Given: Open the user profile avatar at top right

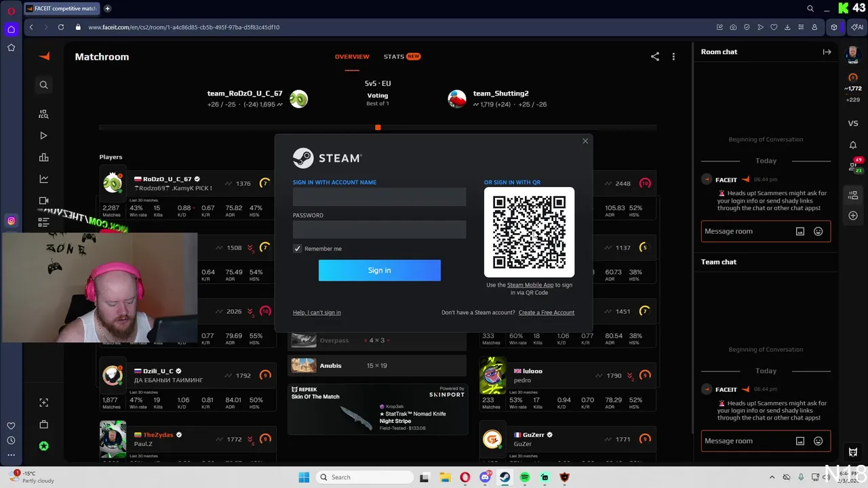Looking at the screenshot, I should click(x=853, y=54).
